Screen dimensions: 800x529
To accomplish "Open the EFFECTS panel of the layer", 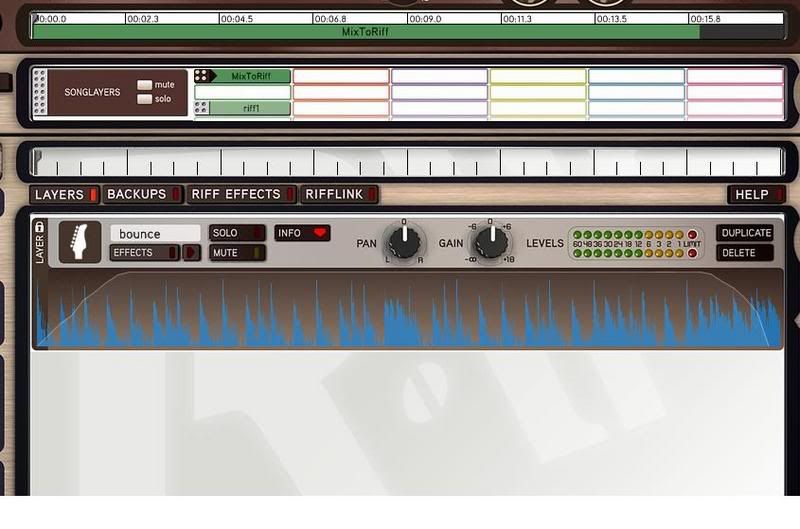I will (144, 253).
